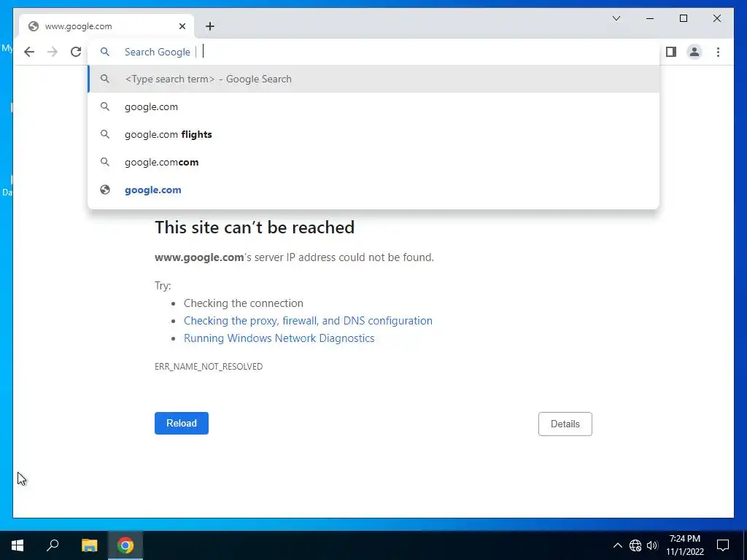Open Windows taskbar search
The height and width of the screenshot is (560, 747).
[53, 545]
